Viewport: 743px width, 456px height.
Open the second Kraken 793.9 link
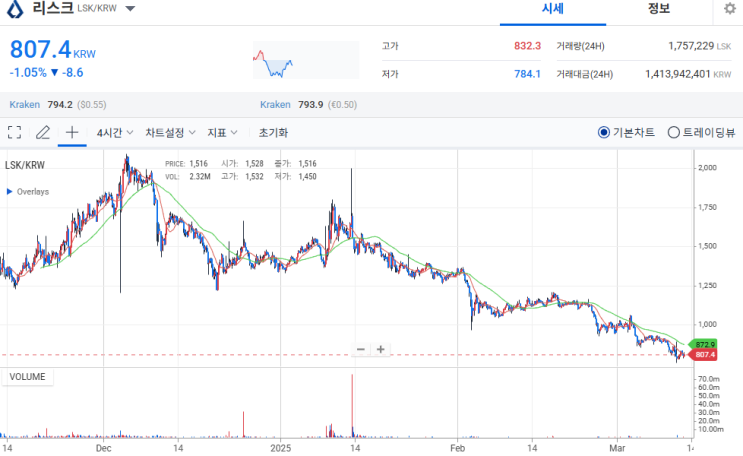308,104
